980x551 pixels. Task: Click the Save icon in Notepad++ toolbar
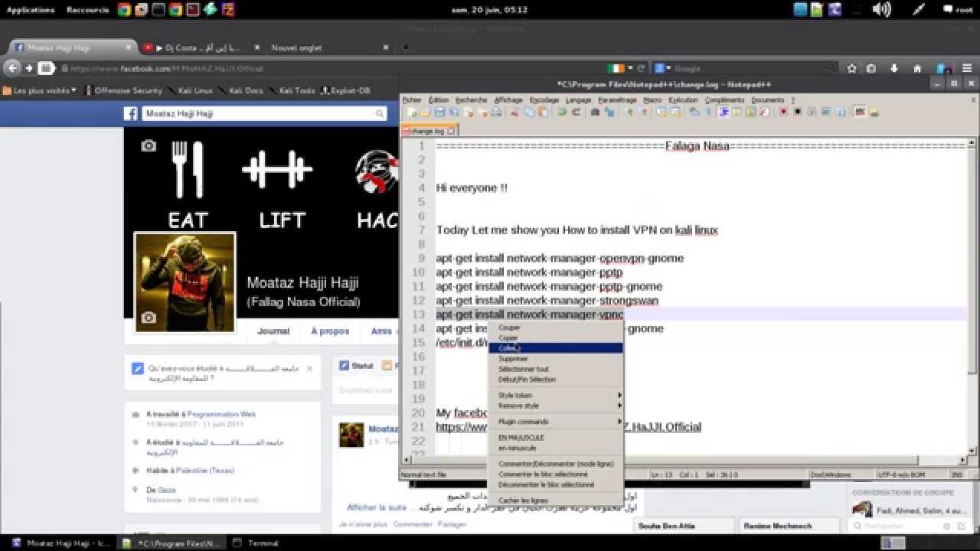click(440, 112)
